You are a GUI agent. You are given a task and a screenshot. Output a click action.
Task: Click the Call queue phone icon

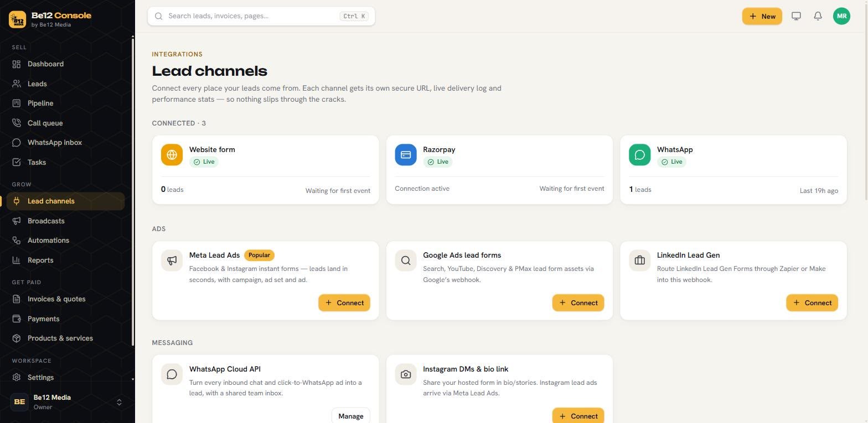tap(17, 123)
